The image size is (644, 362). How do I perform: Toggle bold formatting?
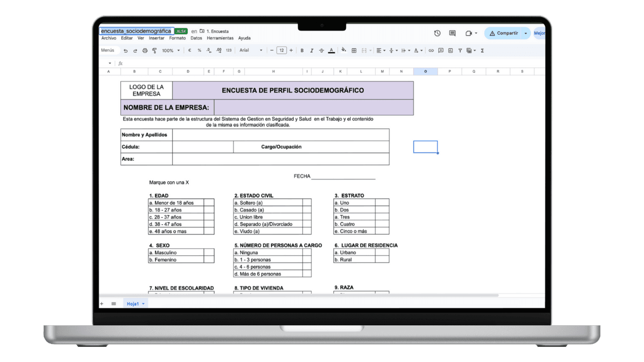(302, 50)
